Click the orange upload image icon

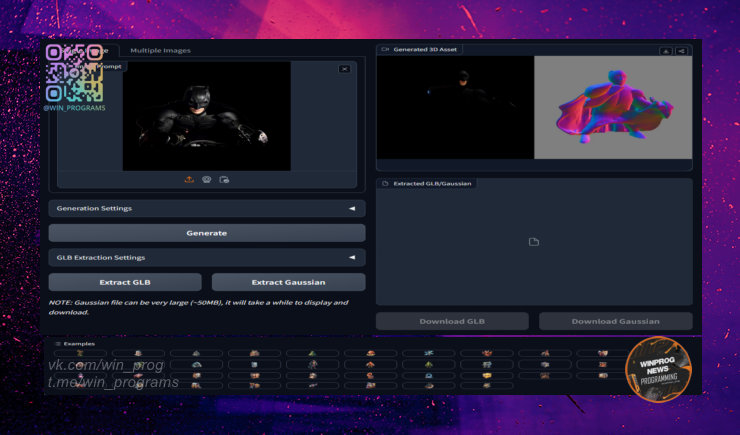189,179
